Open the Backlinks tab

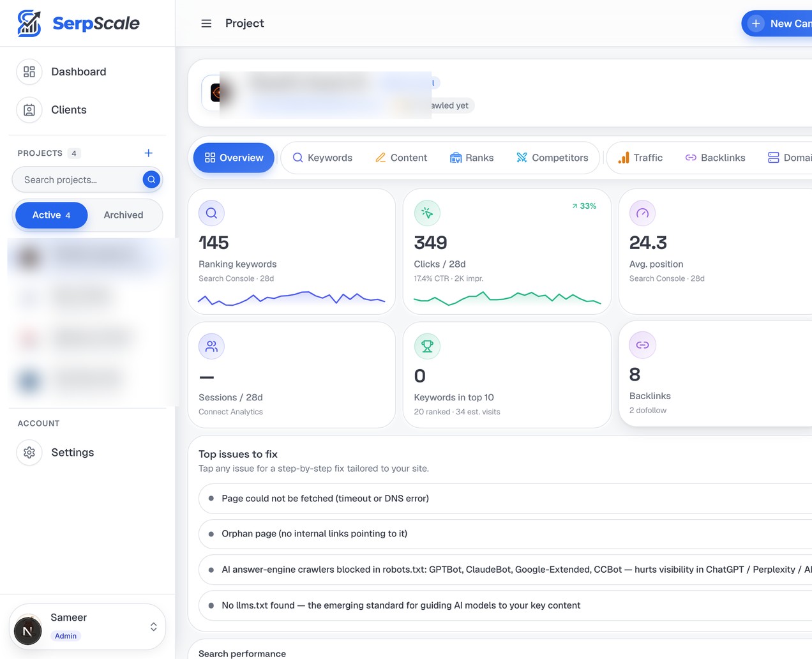pos(716,158)
